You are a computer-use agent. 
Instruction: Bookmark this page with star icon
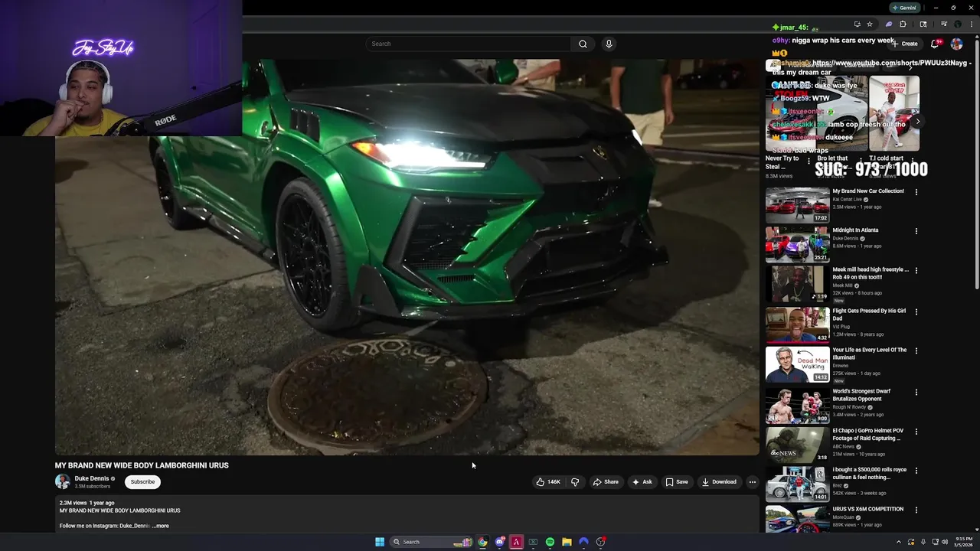coord(870,24)
